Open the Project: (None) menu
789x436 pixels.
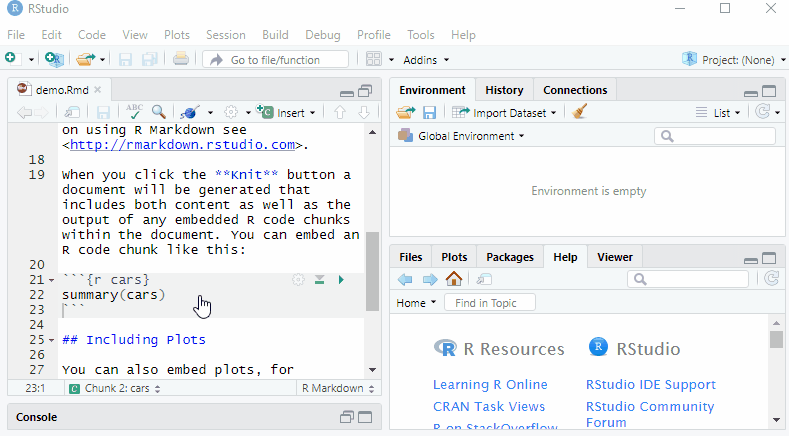734,59
